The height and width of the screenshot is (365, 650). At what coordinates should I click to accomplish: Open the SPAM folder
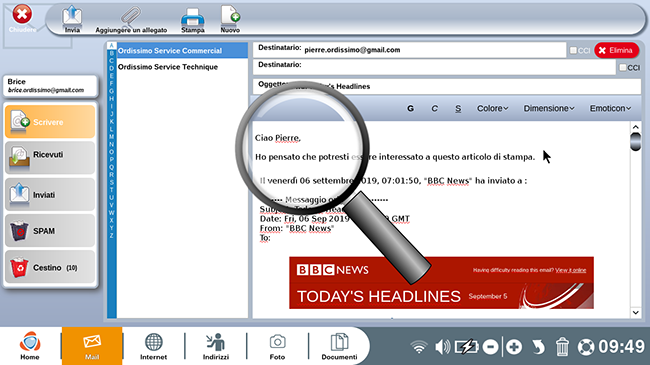click(x=50, y=231)
